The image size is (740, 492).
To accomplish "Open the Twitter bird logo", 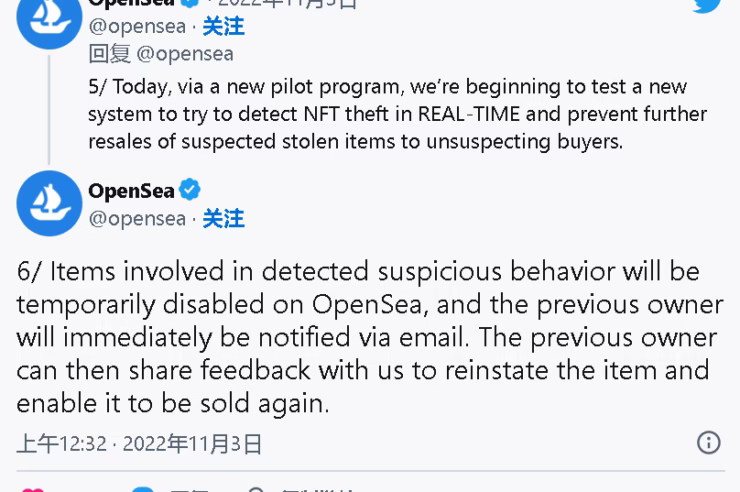I will click(706, 6).
